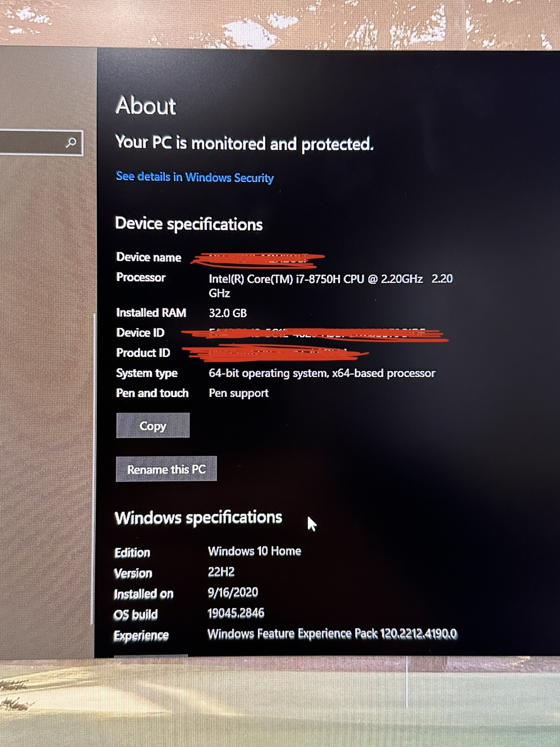This screenshot has width=560, height=747.
Task: Focus the Settings search input field
Action: (x=41, y=142)
